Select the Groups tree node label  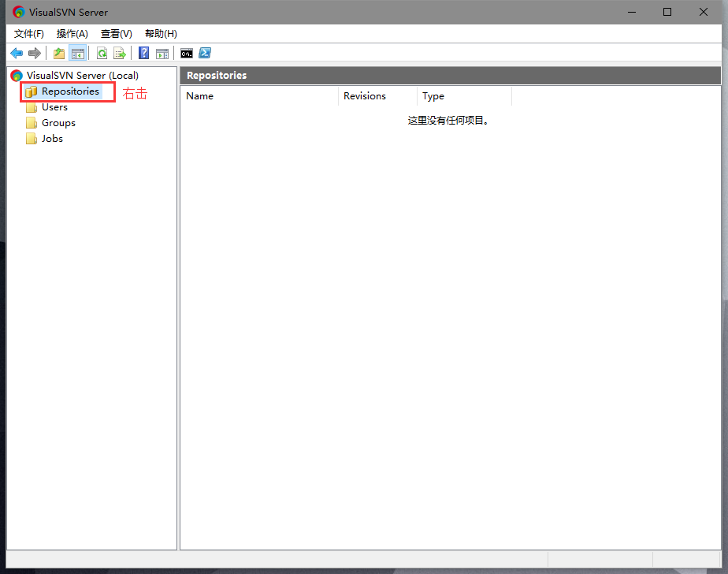(58, 123)
